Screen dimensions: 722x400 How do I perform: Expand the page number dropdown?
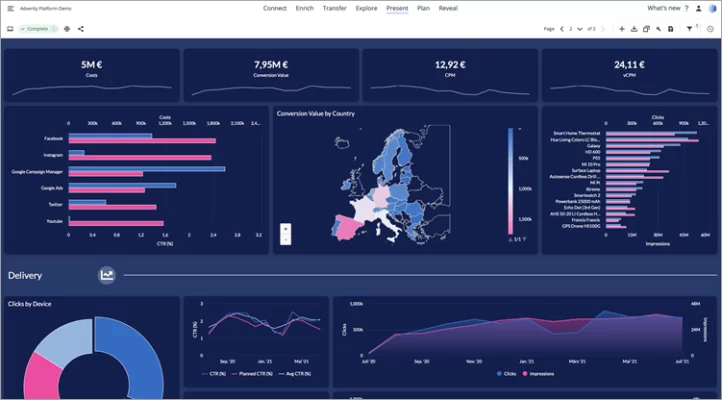[580, 29]
